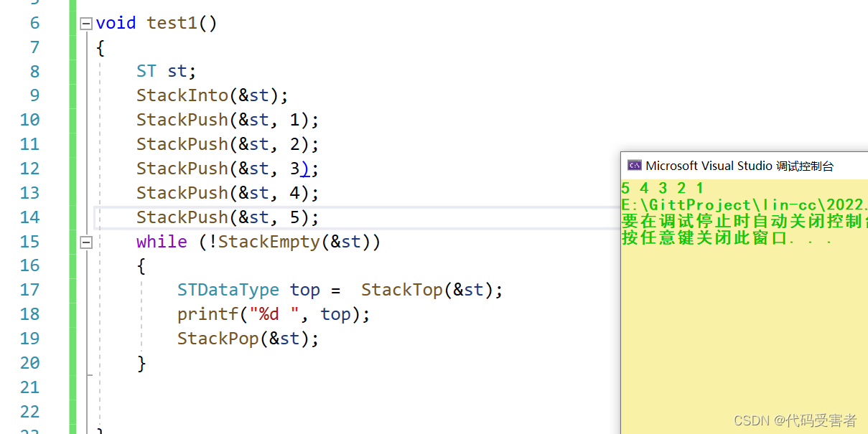Screen dimensions: 868x434
Task: Click the STDataType top assignment line
Action: click(340, 290)
